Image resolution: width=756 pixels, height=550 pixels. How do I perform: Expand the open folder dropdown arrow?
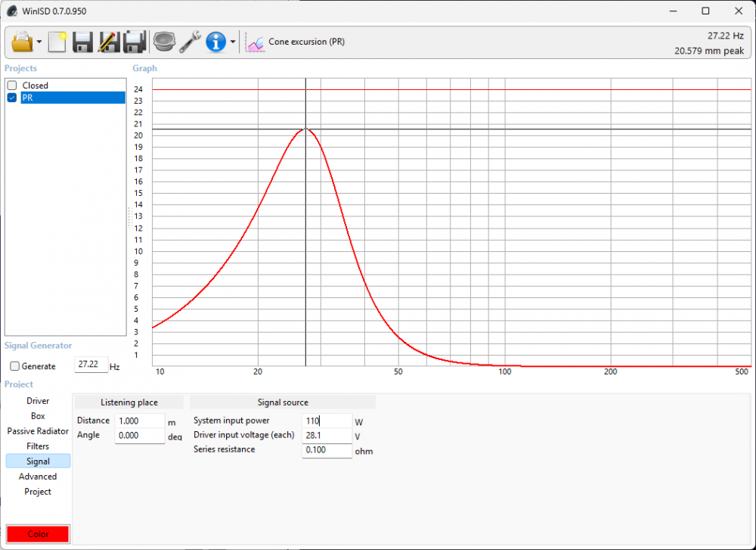tap(39, 42)
